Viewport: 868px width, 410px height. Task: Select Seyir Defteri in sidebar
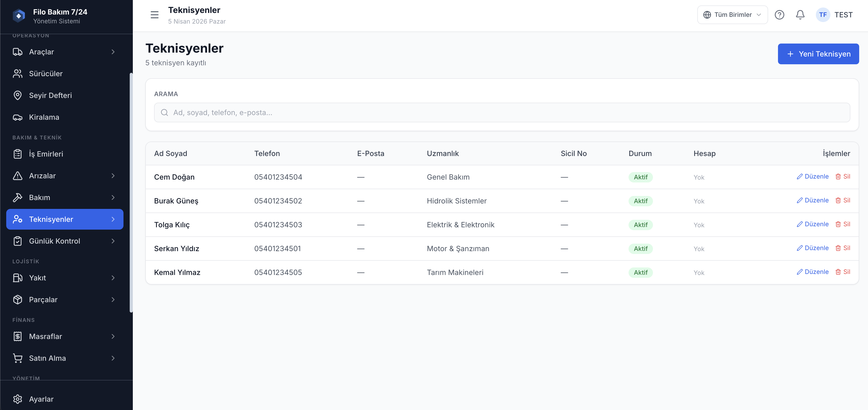coord(50,95)
